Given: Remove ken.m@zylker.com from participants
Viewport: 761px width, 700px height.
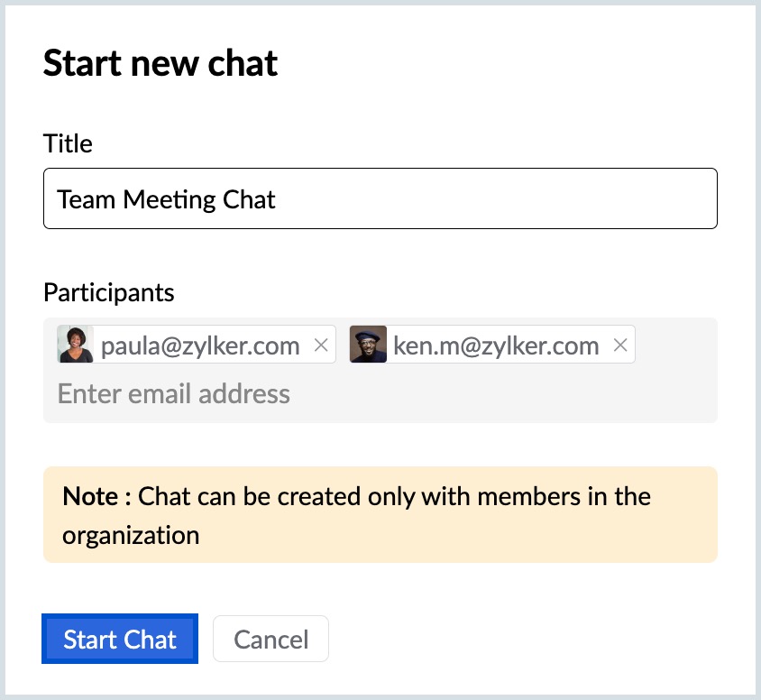Looking at the screenshot, I should (619, 345).
